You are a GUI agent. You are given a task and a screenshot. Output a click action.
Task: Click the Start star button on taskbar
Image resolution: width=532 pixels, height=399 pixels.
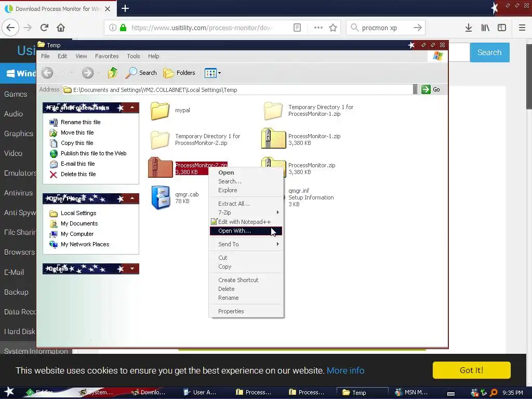9,392
